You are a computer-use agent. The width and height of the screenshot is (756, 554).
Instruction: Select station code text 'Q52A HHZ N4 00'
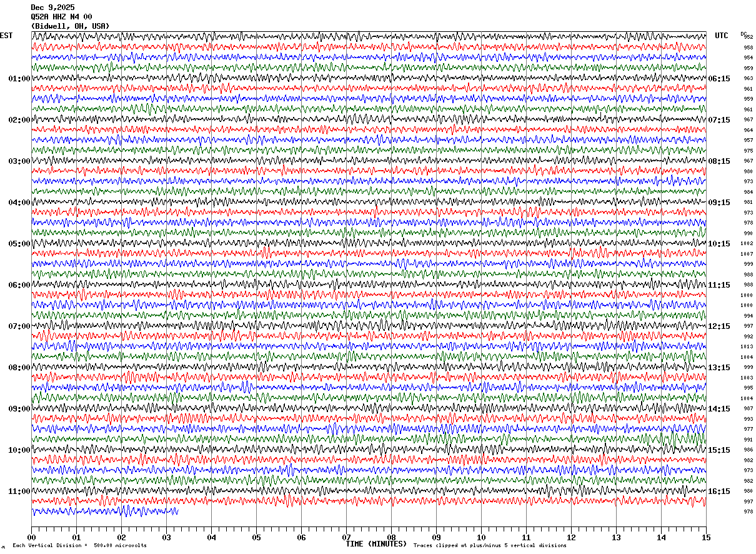click(x=61, y=17)
